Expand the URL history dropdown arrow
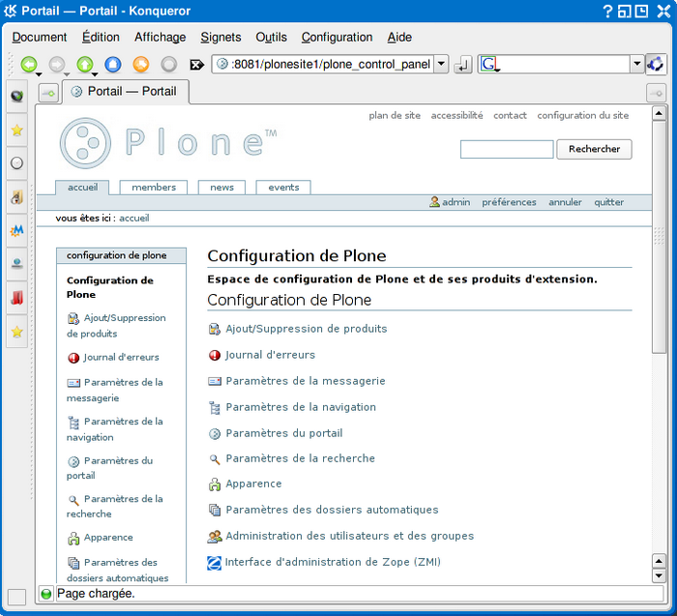Screen dimensions: 677x616 [x=441, y=65]
